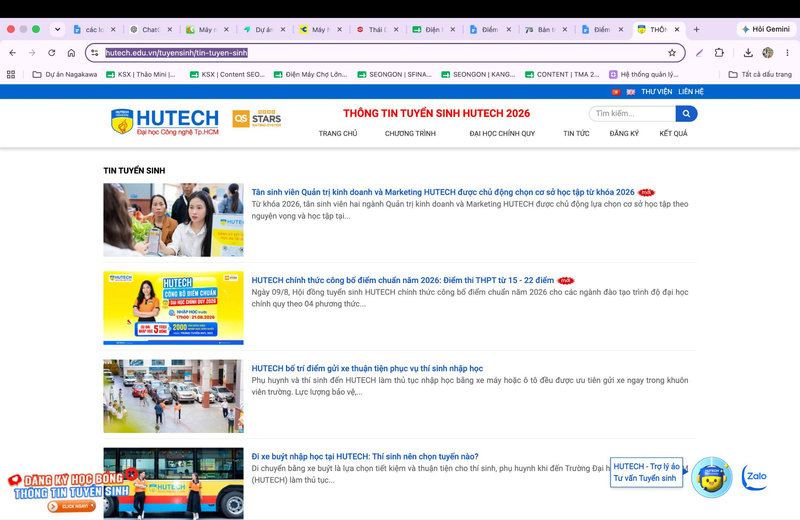
Task: Open the KẾT QUẢ menu
Action: (x=673, y=134)
